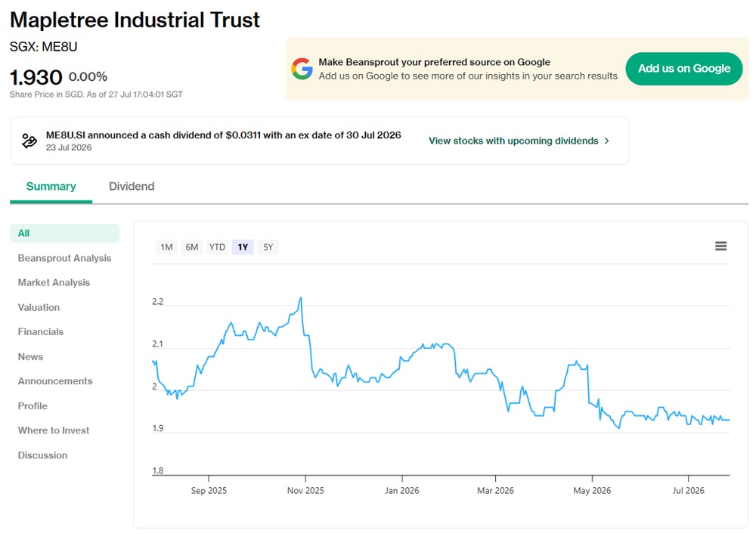Click chevron next to upcoming dividends link
756x534 pixels.
pyautogui.click(x=606, y=141)
